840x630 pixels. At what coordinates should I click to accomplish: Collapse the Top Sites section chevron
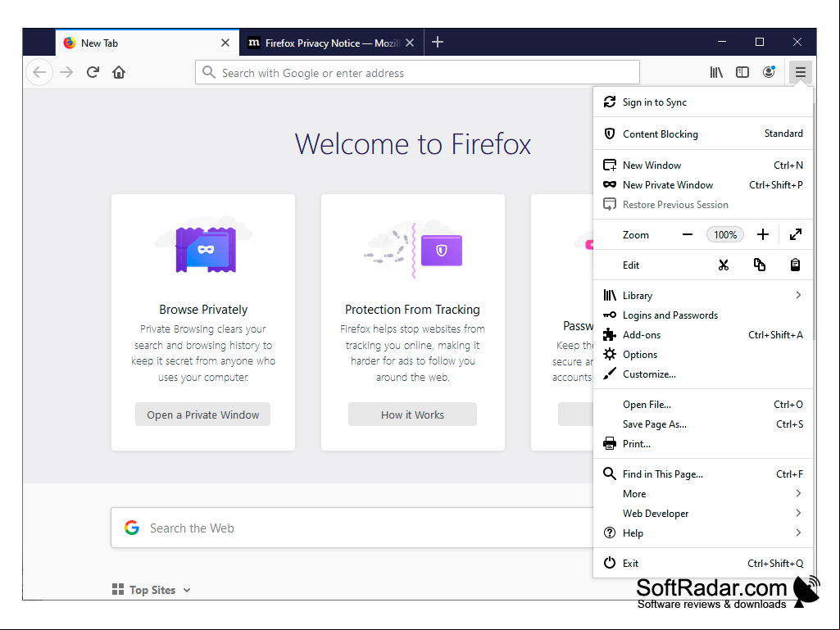tap(186, 591)
